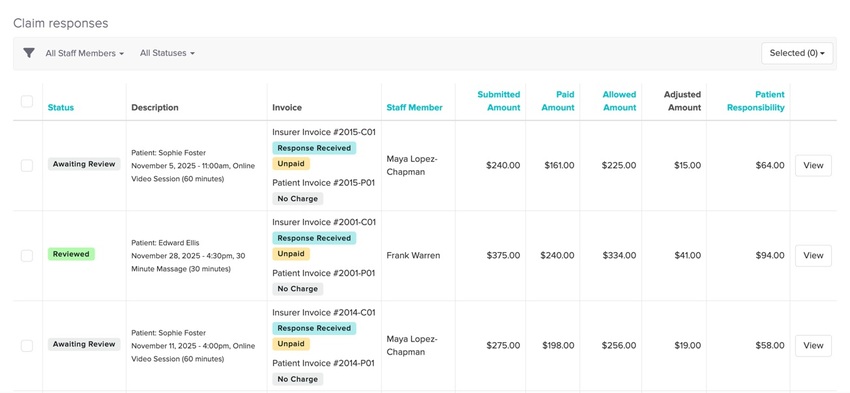This screenshot has width=850, height=393.
Task: Click Insurer Invoice #2015-C01 text
Action: pos(324,132)
